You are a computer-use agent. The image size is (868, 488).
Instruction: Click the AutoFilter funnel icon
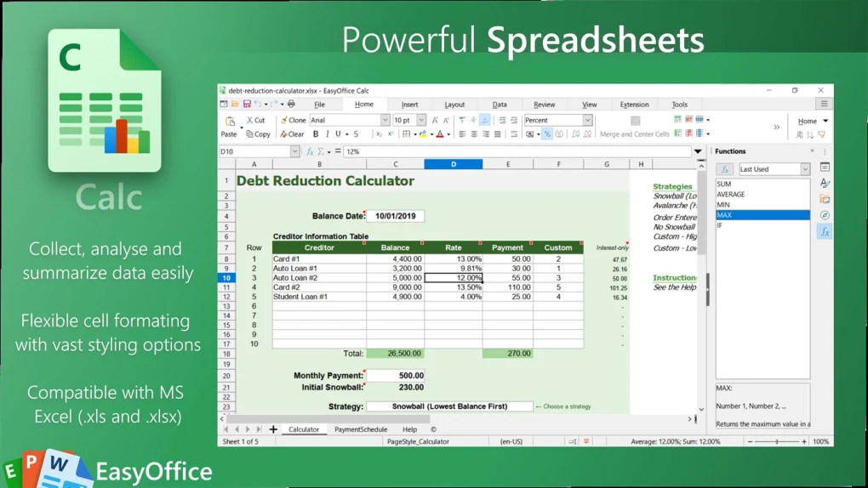point(822,134)
